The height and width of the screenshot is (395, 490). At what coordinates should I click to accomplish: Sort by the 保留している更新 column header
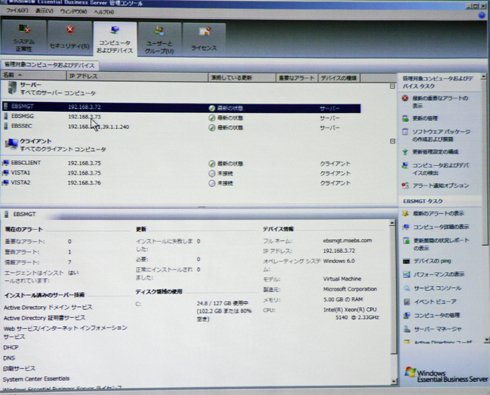pos(242,78)
